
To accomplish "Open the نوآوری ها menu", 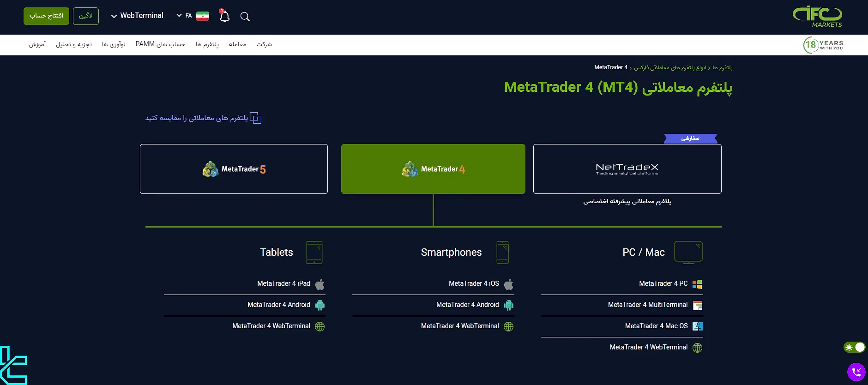I will click(x=114, y=44).
